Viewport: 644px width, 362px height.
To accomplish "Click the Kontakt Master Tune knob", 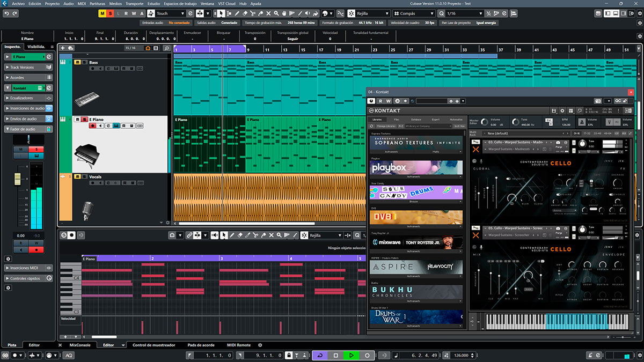I will (x=516, y=122).
